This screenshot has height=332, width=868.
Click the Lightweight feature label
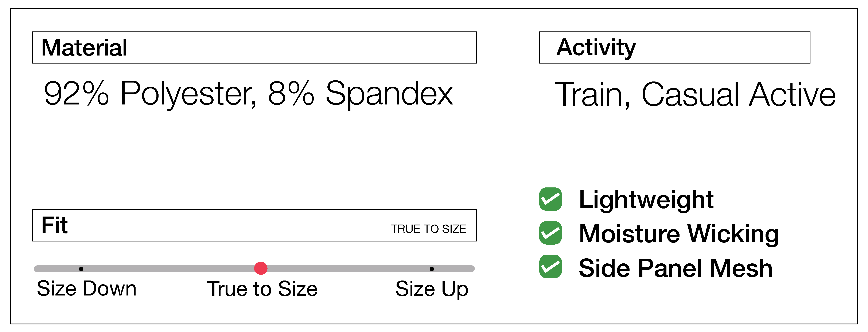(x=646, y=200)
